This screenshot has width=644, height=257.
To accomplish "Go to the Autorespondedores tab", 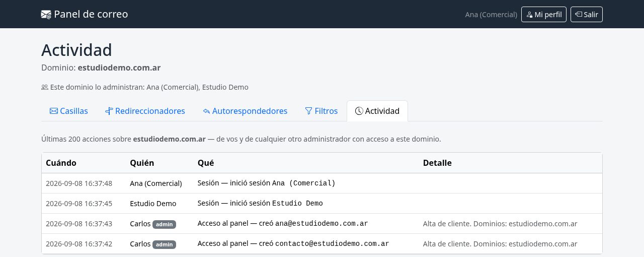I will point(245,111).
